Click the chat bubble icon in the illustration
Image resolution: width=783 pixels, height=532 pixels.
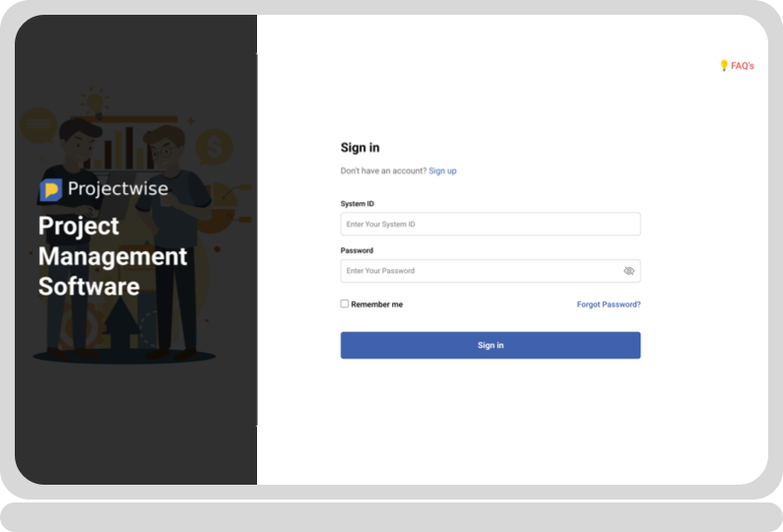coord(38,125)
